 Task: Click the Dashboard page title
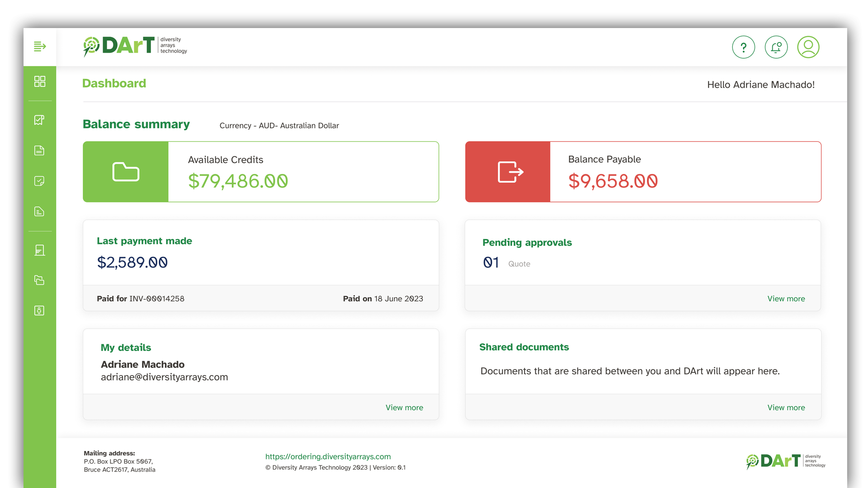[x=114, y=83]
